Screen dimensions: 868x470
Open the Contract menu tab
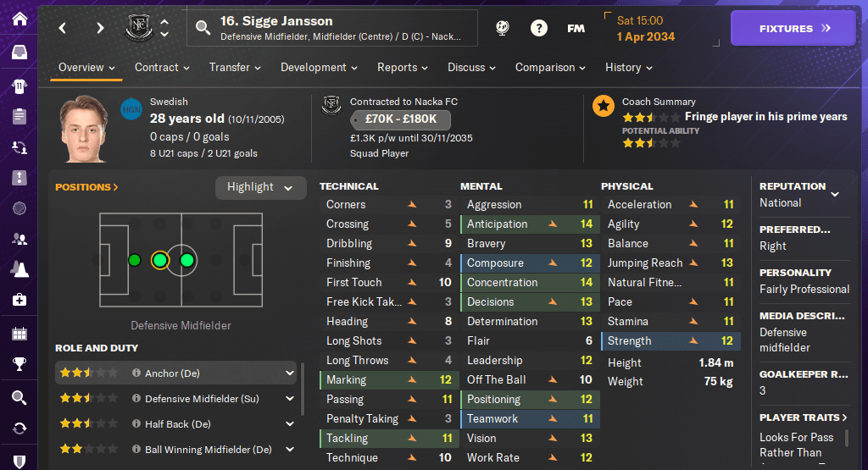162,67
